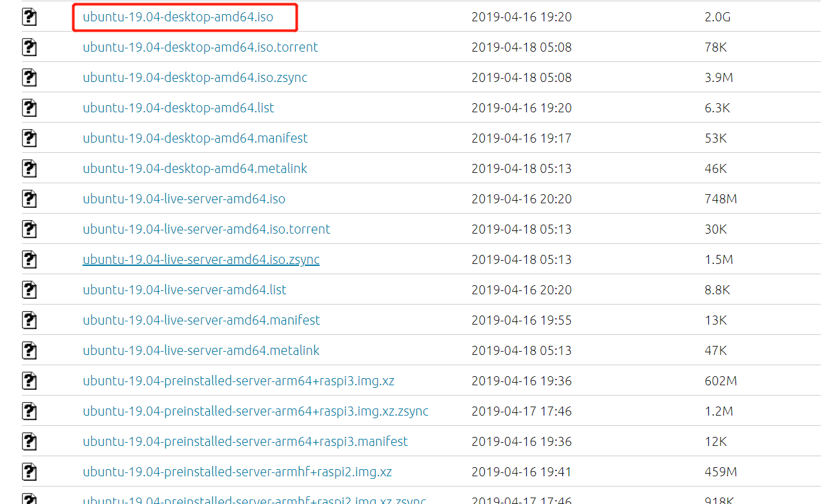Click the date 2019-04-16 19:17
822x504 pixels.
[x=522, y=138]
